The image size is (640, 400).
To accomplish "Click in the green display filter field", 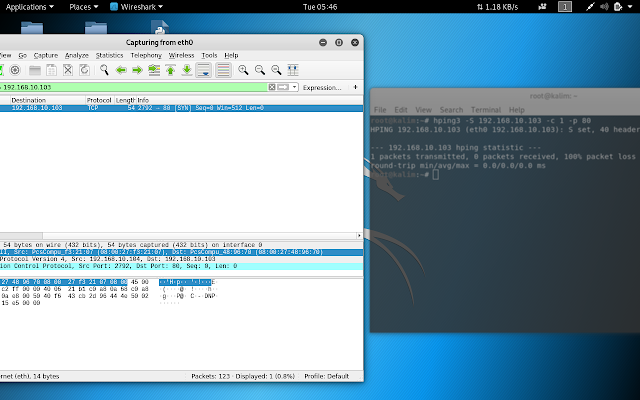I will 133,87.
